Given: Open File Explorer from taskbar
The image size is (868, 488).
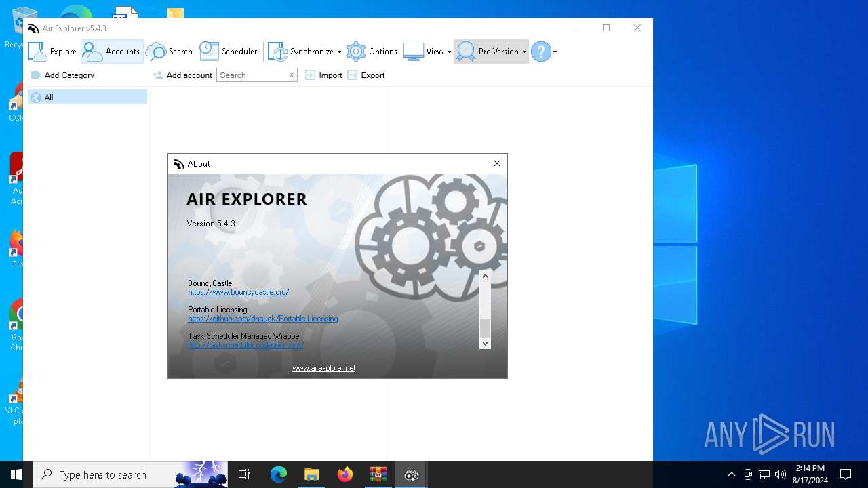Looking at the screenshot, I should coord(311,474).
